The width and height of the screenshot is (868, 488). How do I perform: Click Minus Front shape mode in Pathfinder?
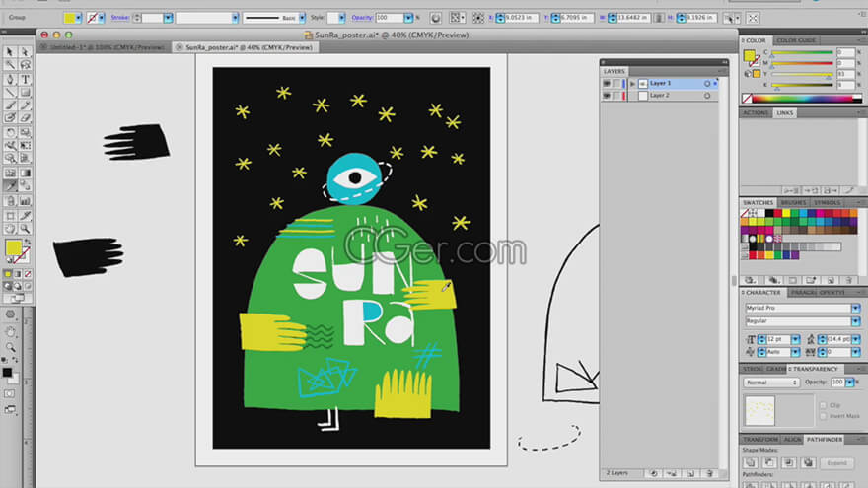tap(769, 462)
